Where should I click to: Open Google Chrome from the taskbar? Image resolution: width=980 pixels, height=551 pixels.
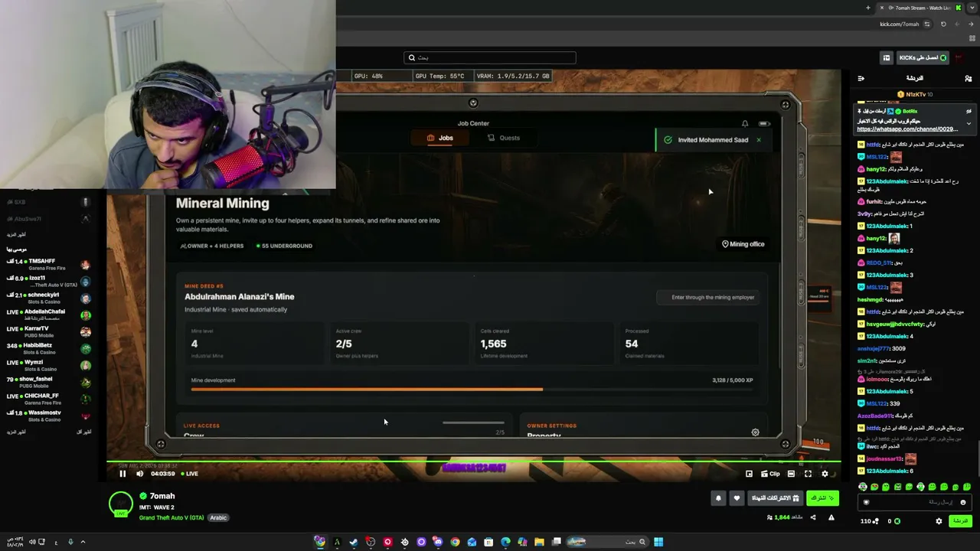455,542
